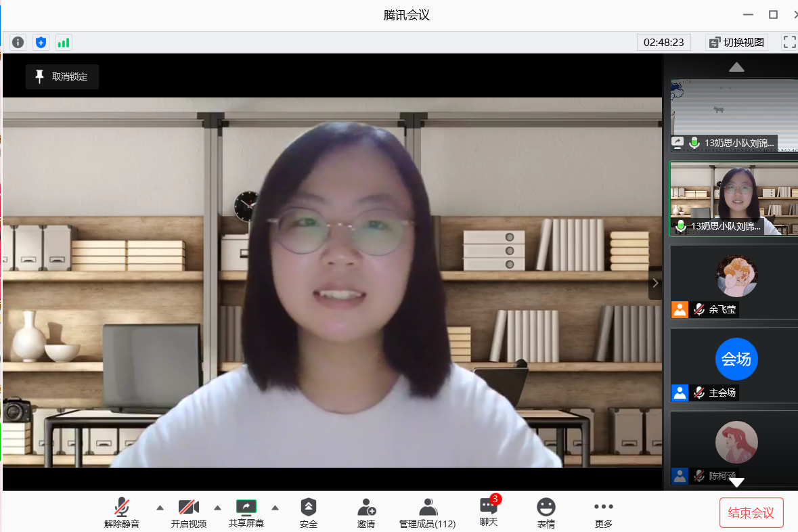Click the blue user icon of 主会场
This screenshot has width=798, height=532.
coord(680,393)
